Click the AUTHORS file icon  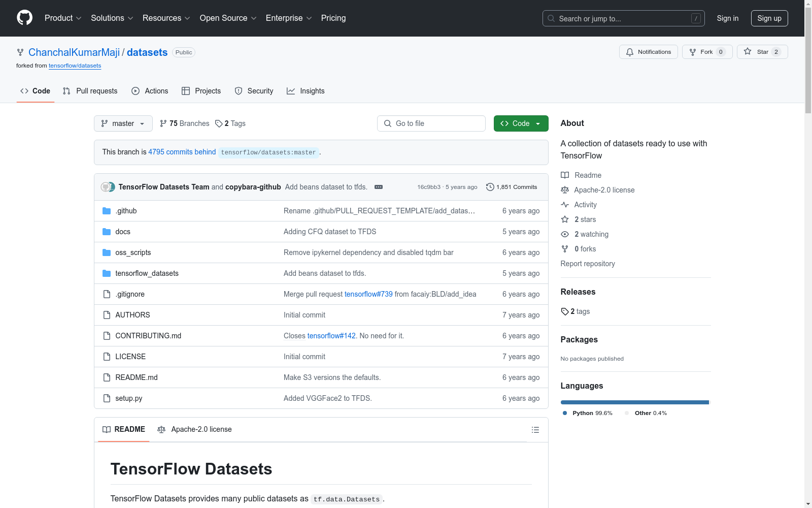107,315
